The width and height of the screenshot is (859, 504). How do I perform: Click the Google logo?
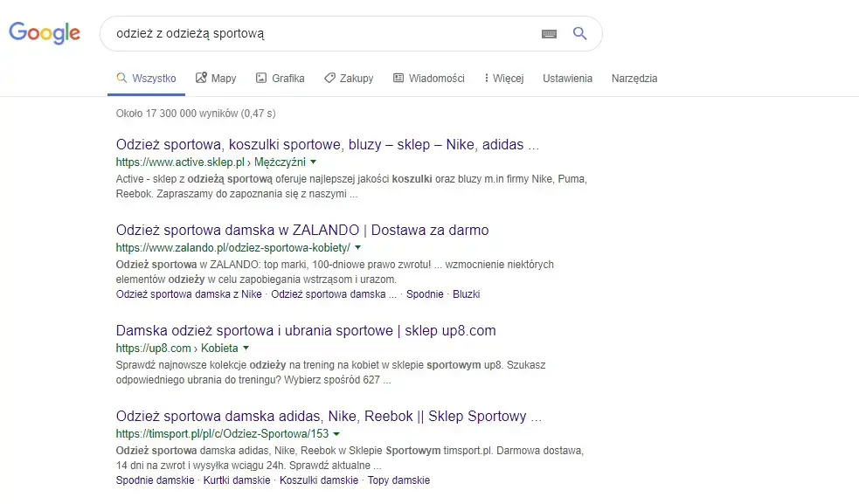[x=44, y=33]
